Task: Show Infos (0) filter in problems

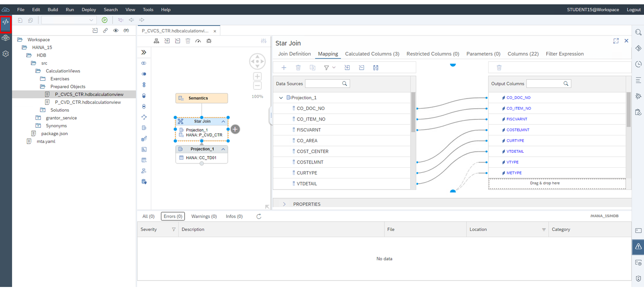Action: click(x=234, y=216)
